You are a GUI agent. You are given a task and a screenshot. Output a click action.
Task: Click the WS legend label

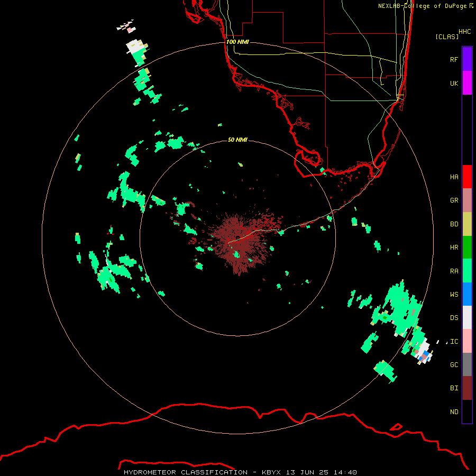click(x=454, y=295)
